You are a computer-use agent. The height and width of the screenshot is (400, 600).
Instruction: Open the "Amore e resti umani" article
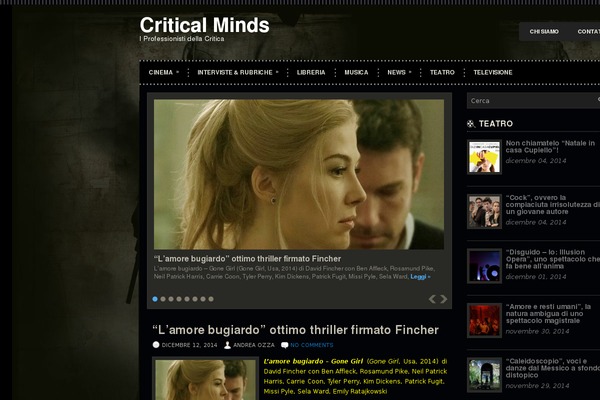coord(548,313)
